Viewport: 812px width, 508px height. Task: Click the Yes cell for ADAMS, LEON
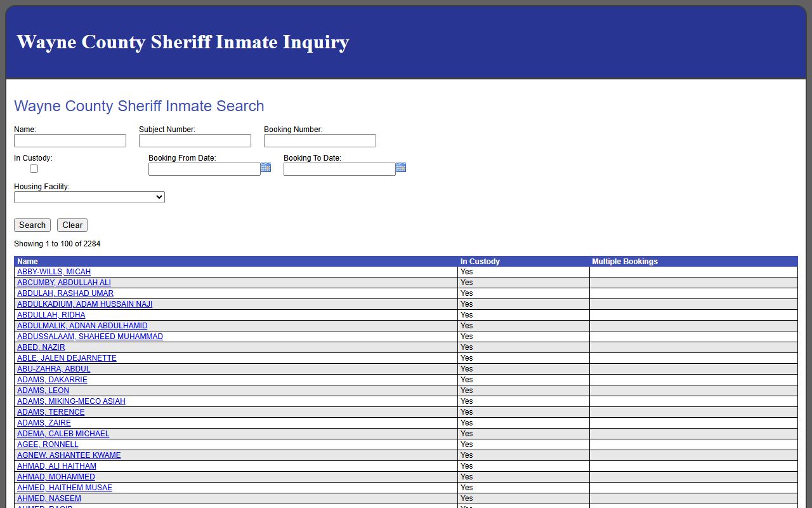pyautogui.click(x=523, y=391)
